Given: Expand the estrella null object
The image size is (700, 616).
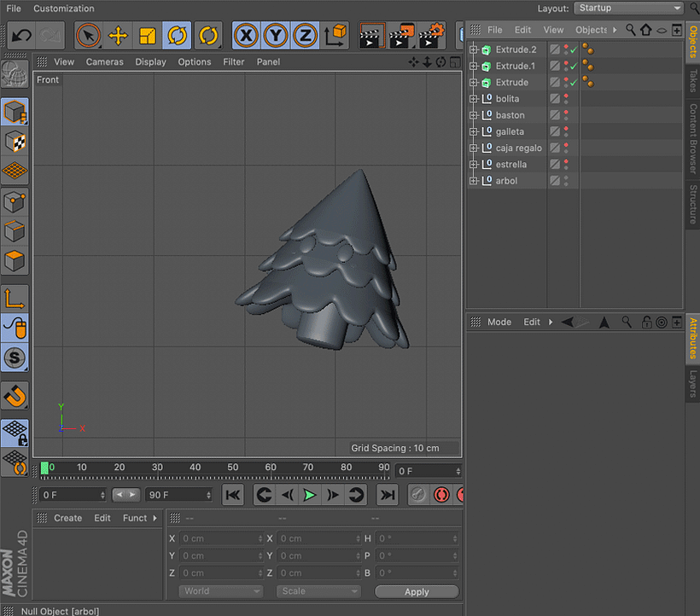Looking at the screenshot, I should (x=474, y=165).
